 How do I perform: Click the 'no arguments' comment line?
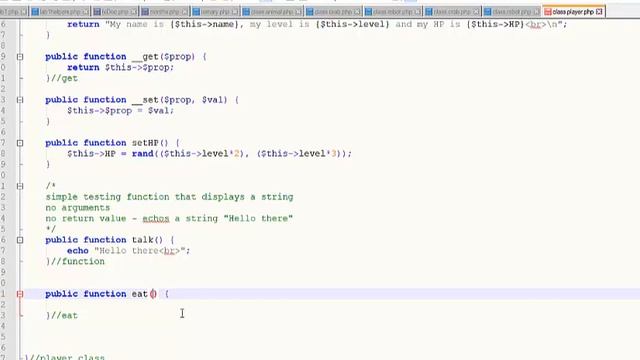78,208
